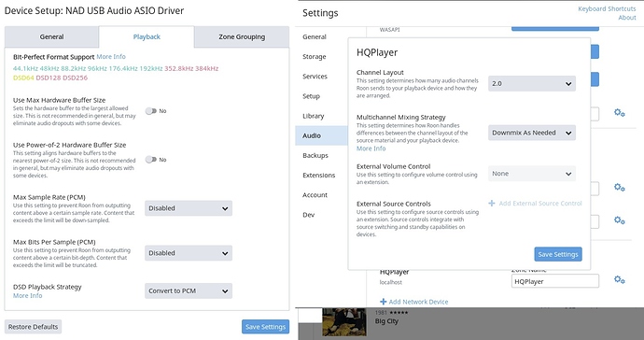
Task: Open General section in Settings sidebar
Action: coord(315,36)
